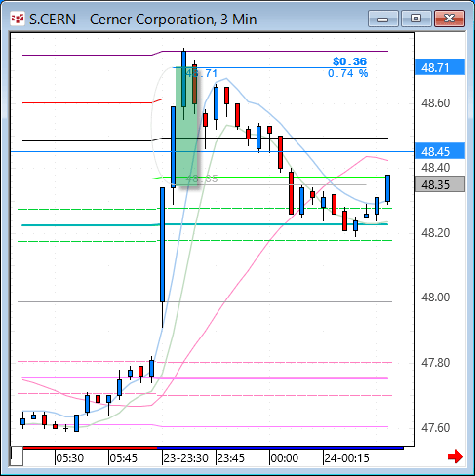The height and width of the screenshot is (476, 475).
Task: Click the 48.71 entry label on chart
Action: (x=201, y=73)
